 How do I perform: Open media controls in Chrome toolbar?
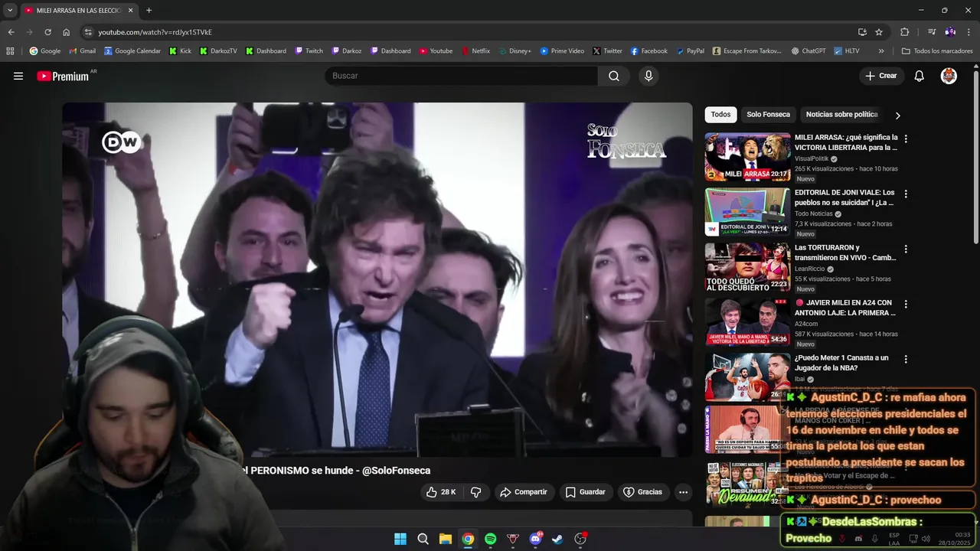[931, 32]
